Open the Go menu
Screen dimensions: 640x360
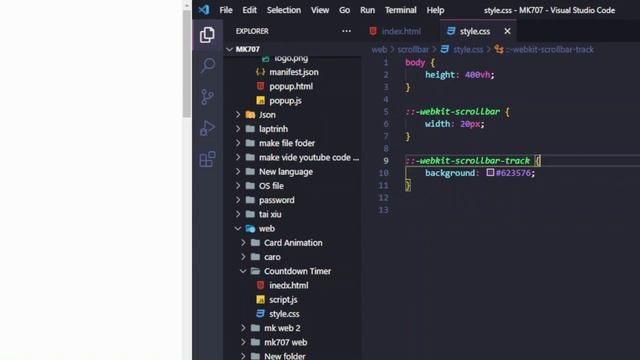(344, 10)
